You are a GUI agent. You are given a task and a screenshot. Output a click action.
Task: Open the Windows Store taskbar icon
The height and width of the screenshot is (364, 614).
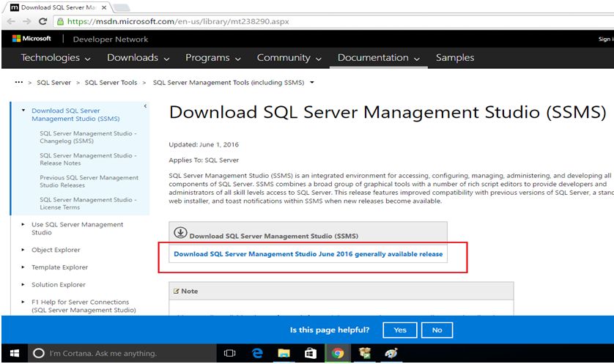[x=311, y=353]
